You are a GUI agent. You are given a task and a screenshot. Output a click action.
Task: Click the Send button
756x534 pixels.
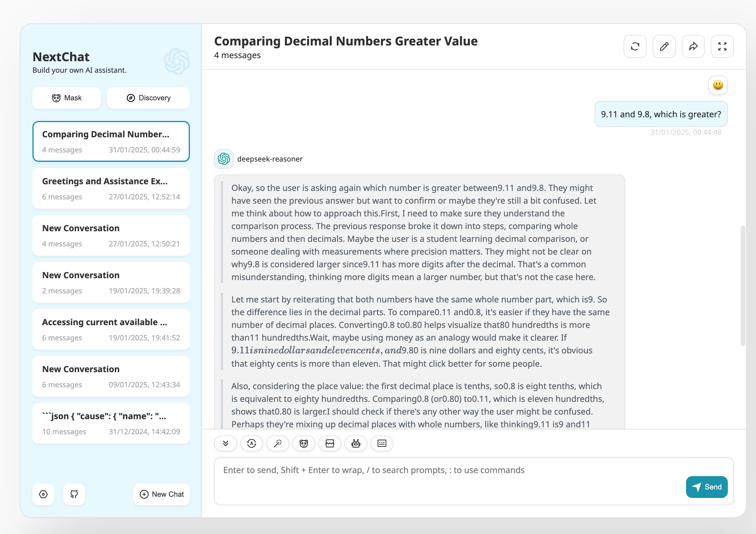tap(707, 487)
